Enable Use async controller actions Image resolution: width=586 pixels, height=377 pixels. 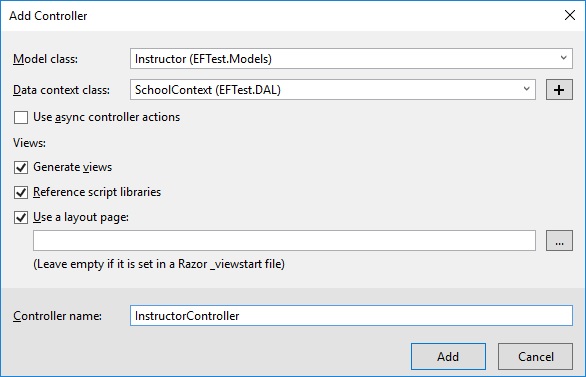21,117
